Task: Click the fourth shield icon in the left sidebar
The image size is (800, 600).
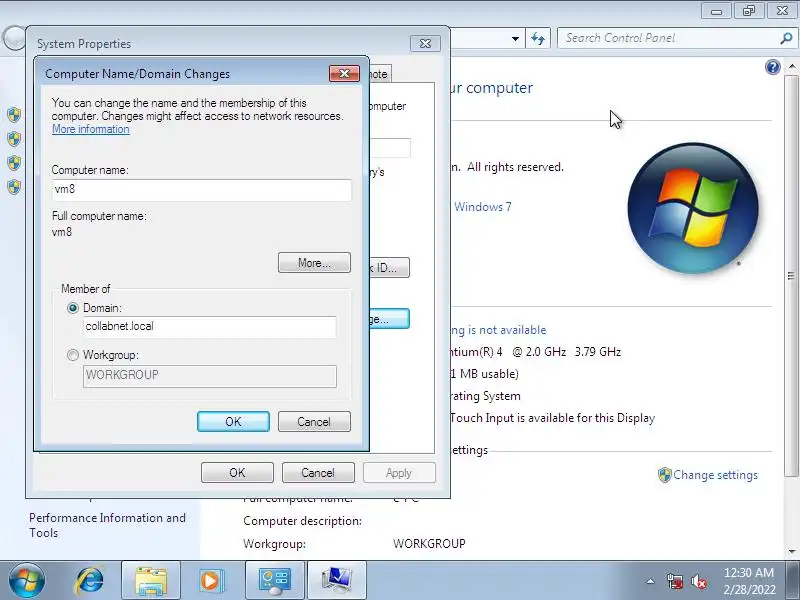Action: (14, 187)
